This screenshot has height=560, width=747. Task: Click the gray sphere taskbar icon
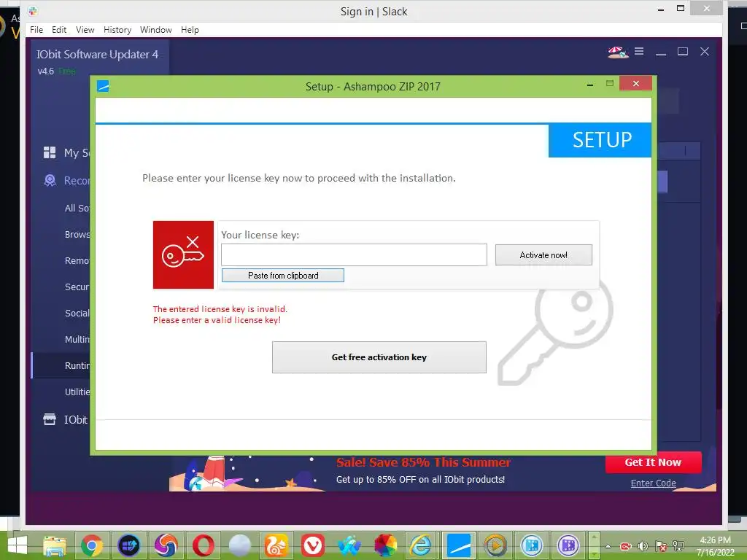[x=239, y=545]
